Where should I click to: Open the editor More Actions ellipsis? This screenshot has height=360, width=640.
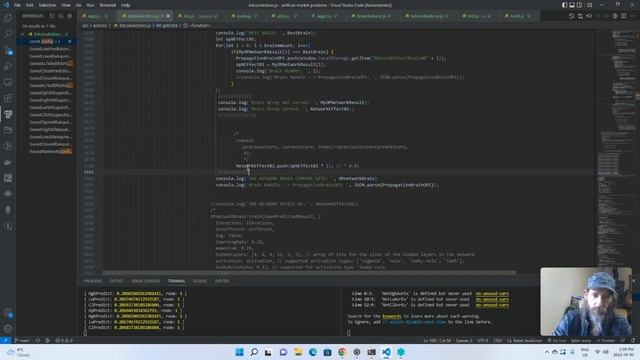[632, 16]
